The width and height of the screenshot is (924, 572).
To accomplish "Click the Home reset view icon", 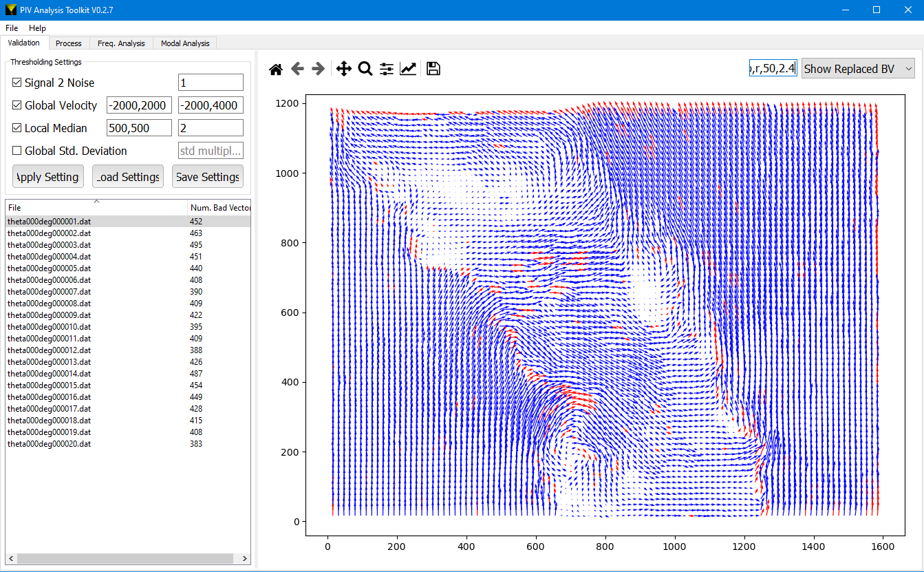I will tap(276, 69).
